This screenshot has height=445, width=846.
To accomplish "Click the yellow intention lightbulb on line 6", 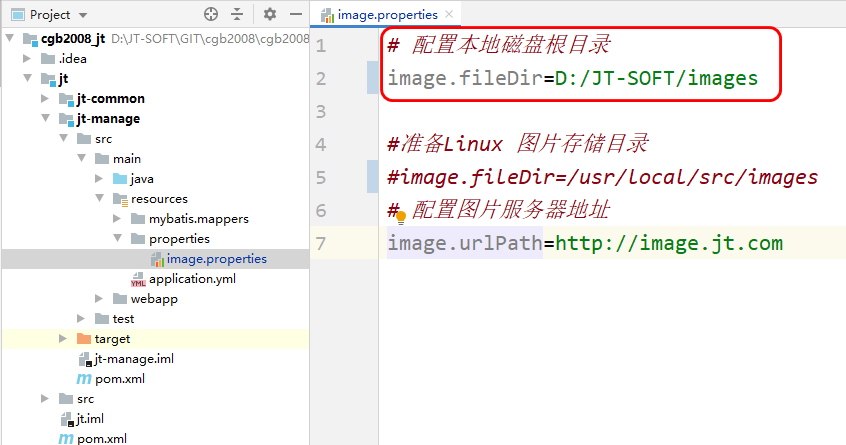I will pyautogui.click(x=401, y=218).
